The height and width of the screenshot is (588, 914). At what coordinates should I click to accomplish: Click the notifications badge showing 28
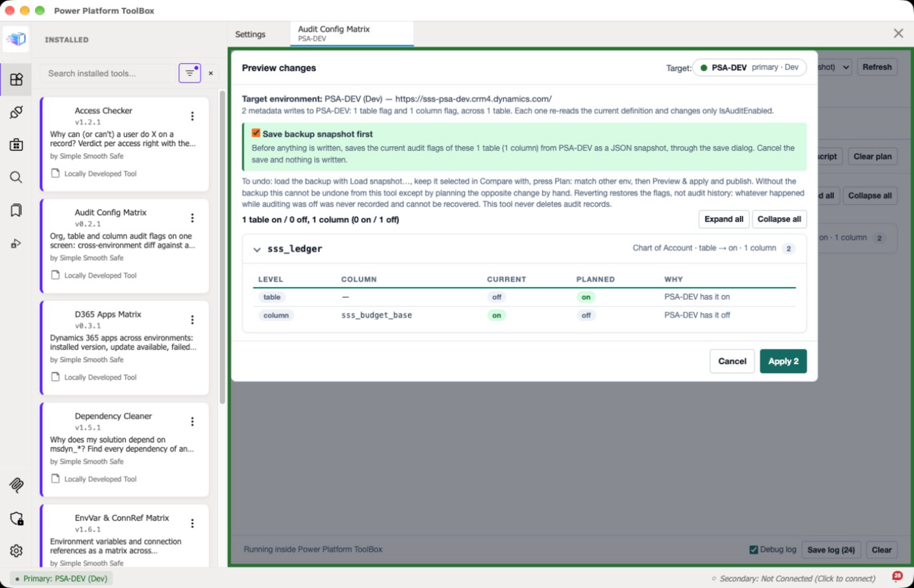click(x=897, y=576)
